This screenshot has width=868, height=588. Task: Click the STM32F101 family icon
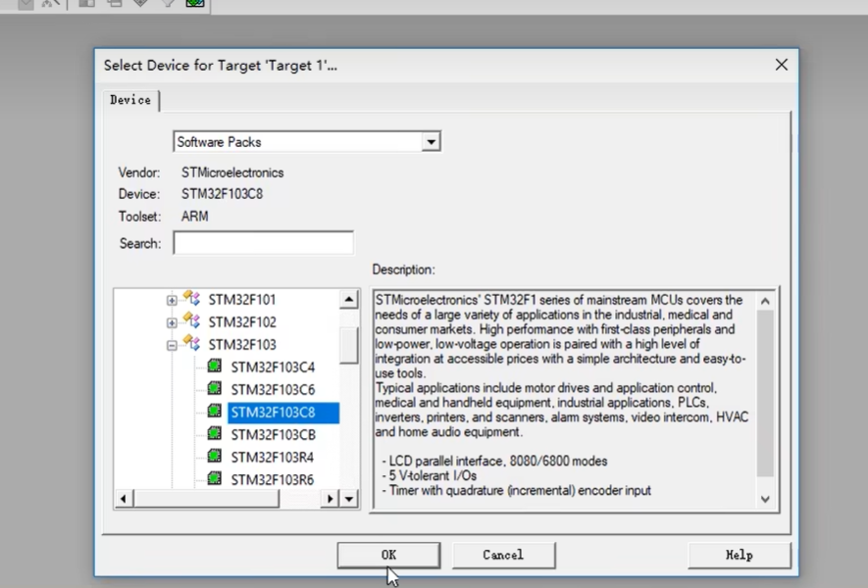192,299
